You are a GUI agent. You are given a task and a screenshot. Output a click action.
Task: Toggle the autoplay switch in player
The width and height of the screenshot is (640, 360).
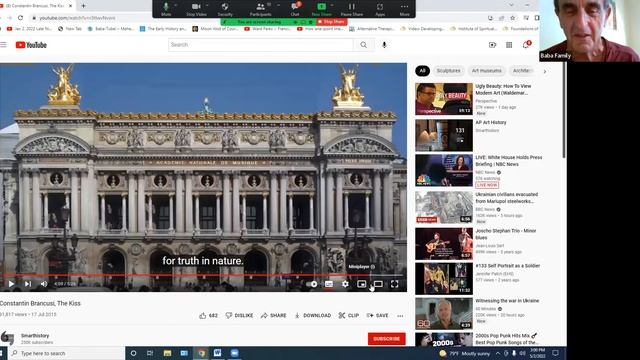(312, 284)
